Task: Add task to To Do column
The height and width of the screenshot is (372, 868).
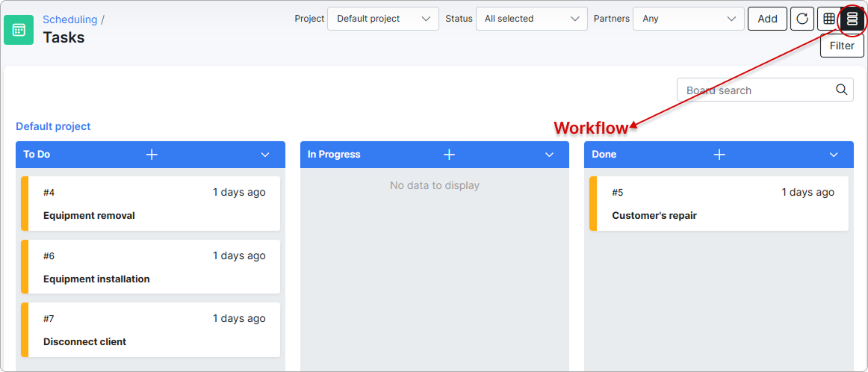Action: [x=152, y=155]
